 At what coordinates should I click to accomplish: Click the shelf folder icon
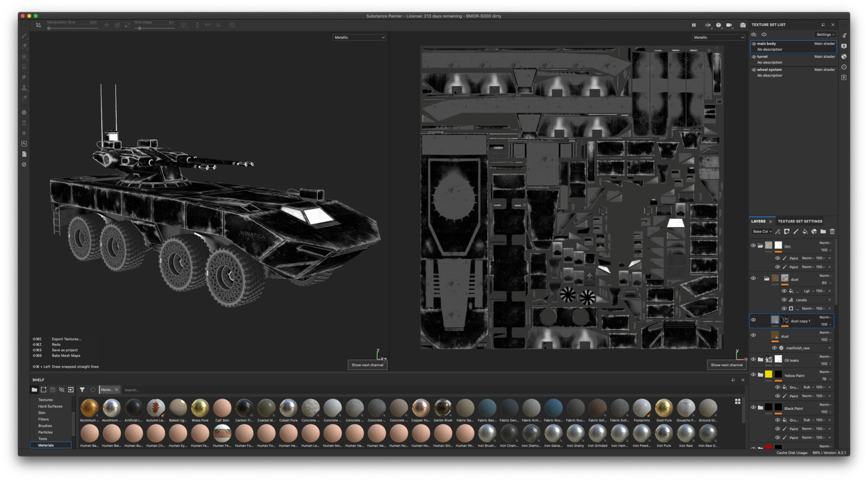click(x=34, y=390)
